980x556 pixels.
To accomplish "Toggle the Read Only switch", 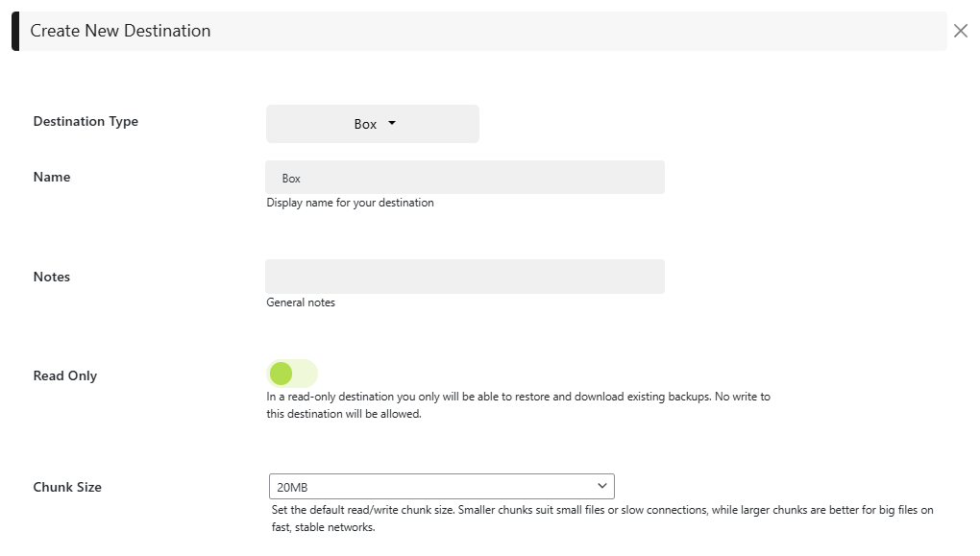I will [292, 374].
